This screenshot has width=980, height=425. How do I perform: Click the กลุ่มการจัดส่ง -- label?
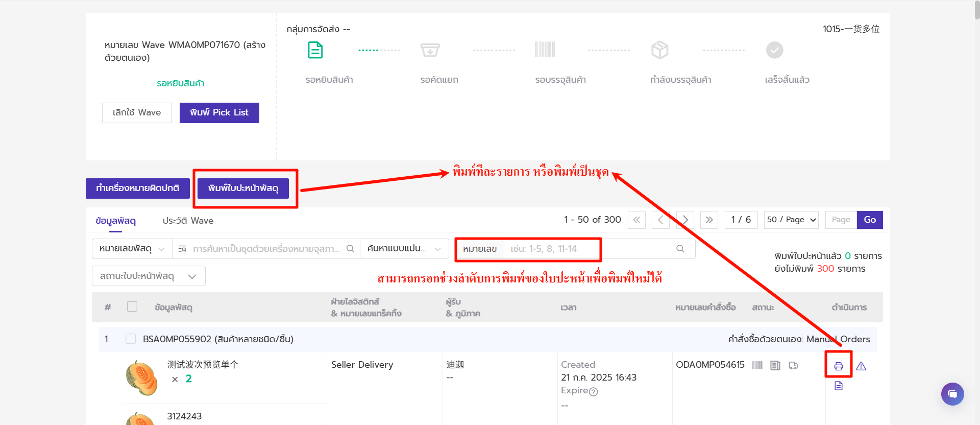318,29
